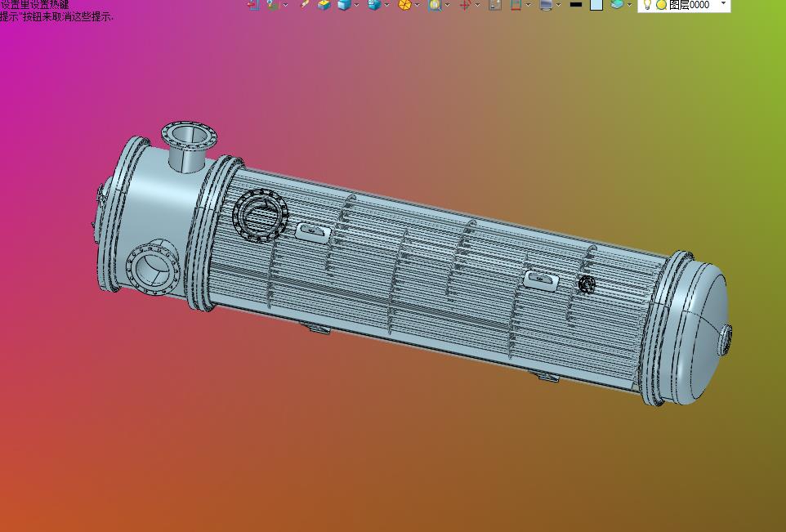Open dropdown next to monitor icon
The width and height of the screenshot is (786, 532).
point(558,5)
